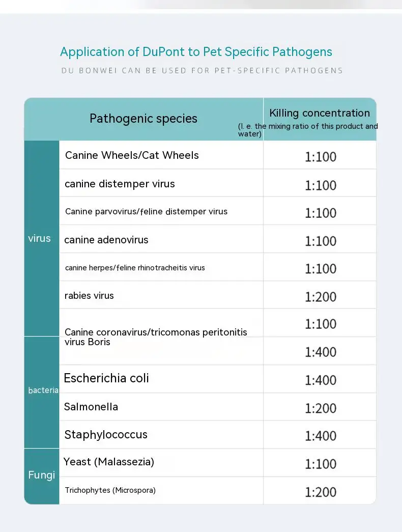Click the rabies virus entry
The width and height of the screenshot is (402, 532).
(x=89, y=295)
